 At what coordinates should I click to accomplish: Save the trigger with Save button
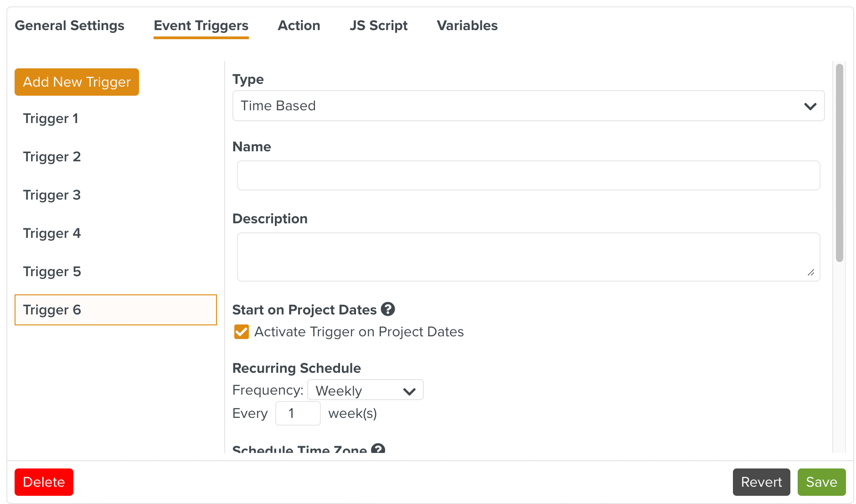[x=821, y=482]
